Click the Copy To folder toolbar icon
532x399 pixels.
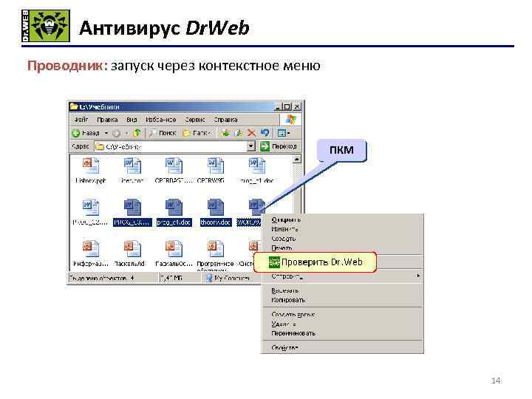point(238,133)
